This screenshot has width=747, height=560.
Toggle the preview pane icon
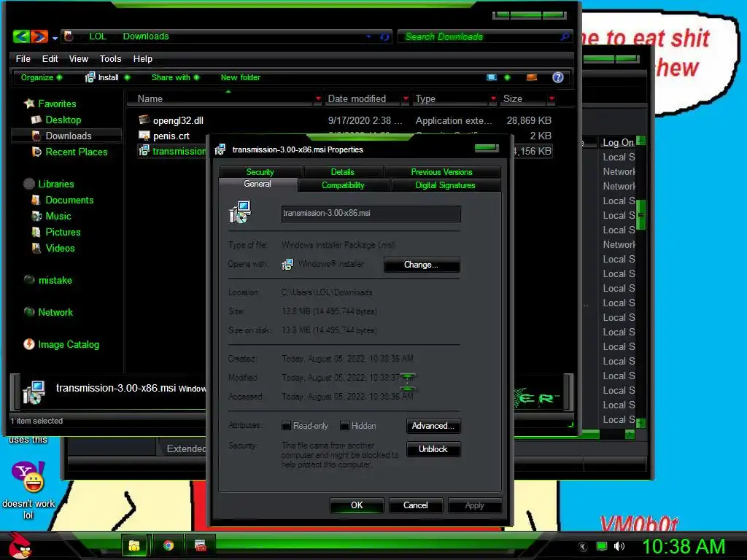pos(532,77)
